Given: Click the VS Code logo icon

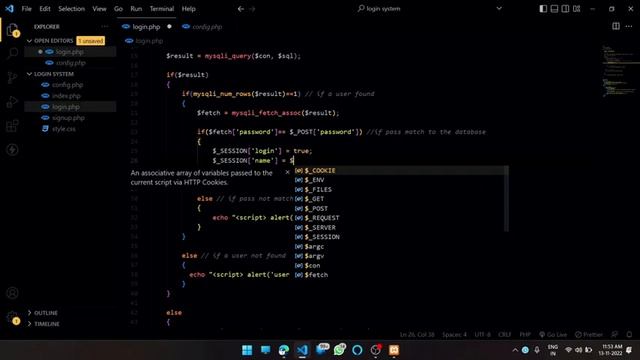Looking at the screenshot, I should [9, 9].
